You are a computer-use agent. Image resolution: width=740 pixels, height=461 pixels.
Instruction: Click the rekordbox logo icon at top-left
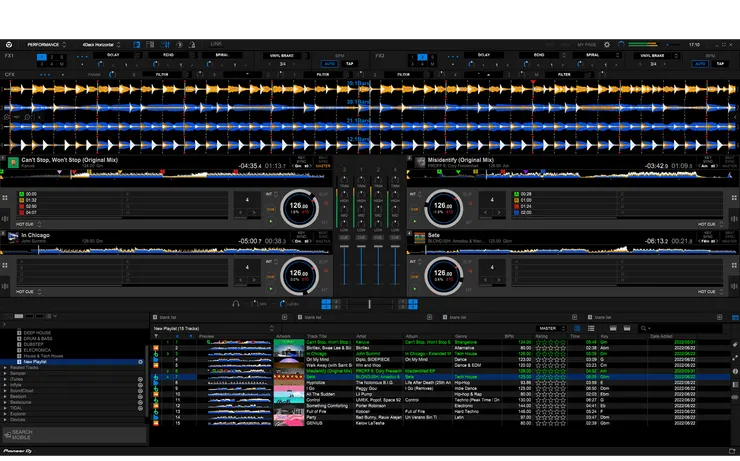tap(9, 44)
